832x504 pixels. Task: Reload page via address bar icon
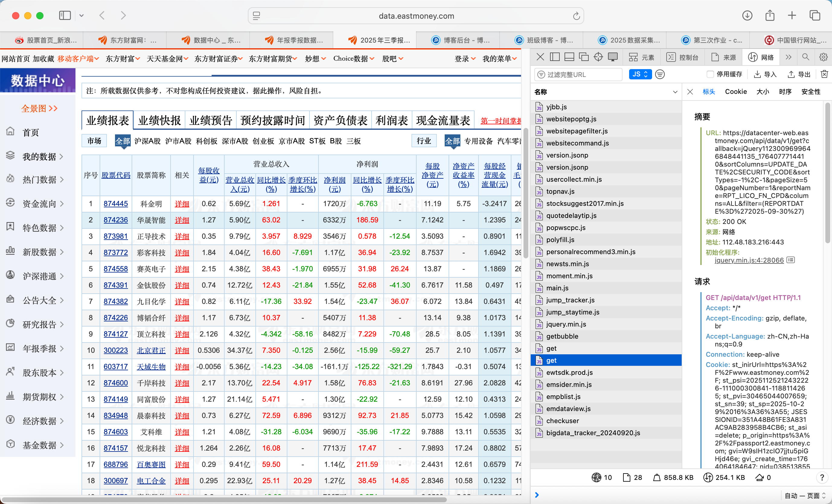coord(576,16)
